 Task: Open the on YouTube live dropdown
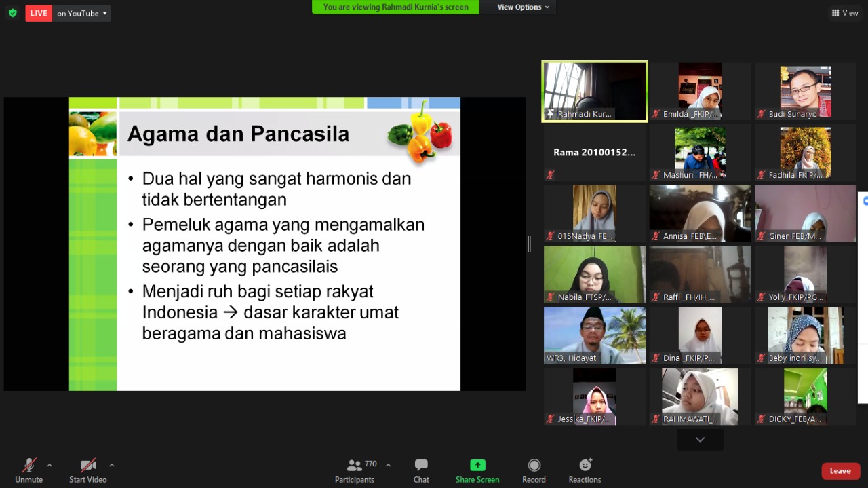pos(82,13)
